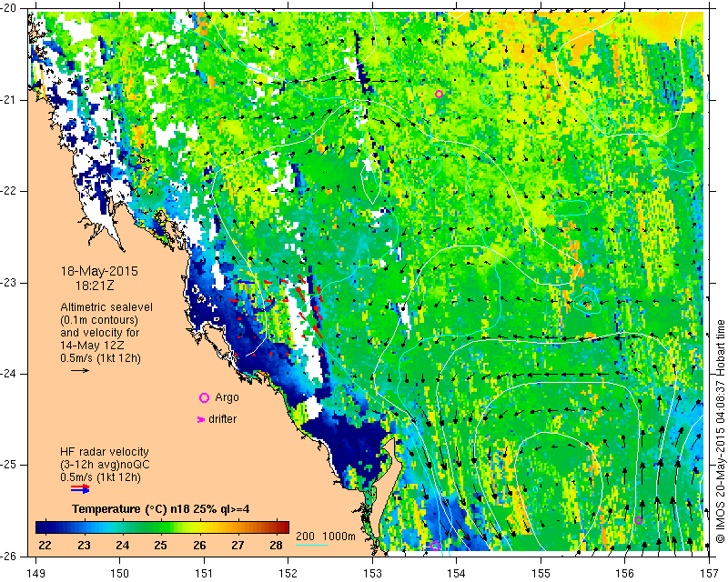Click the latitude axis label '-20'
The image size is (728, 582).
click(9, 9)
